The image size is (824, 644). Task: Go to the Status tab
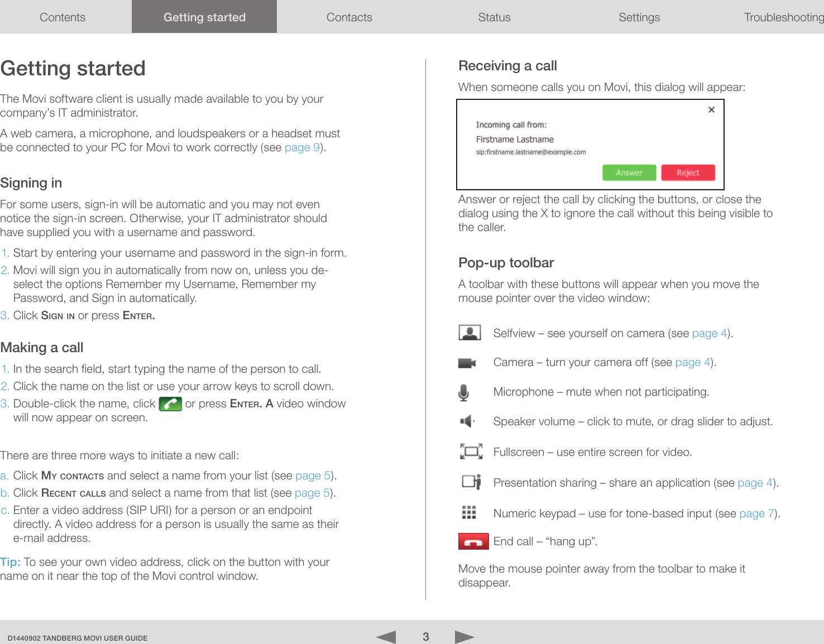coord(495,17)
